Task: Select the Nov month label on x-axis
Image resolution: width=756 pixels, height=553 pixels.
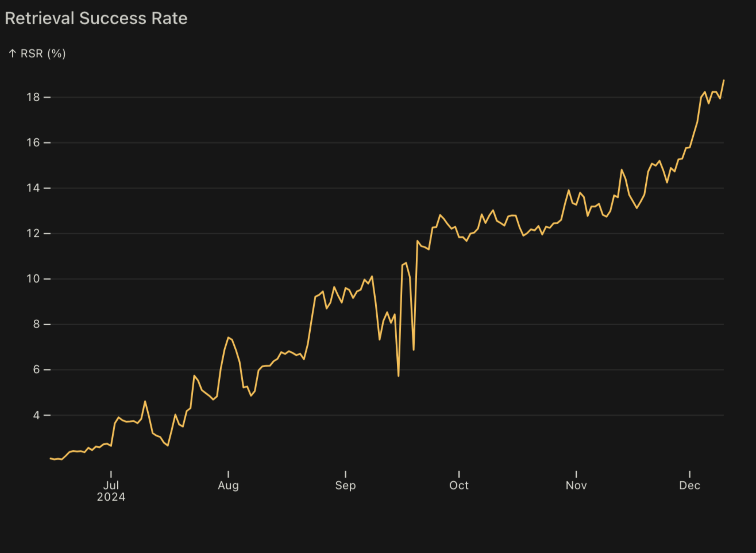Action: pyautogui.click(x=576, y=485)
